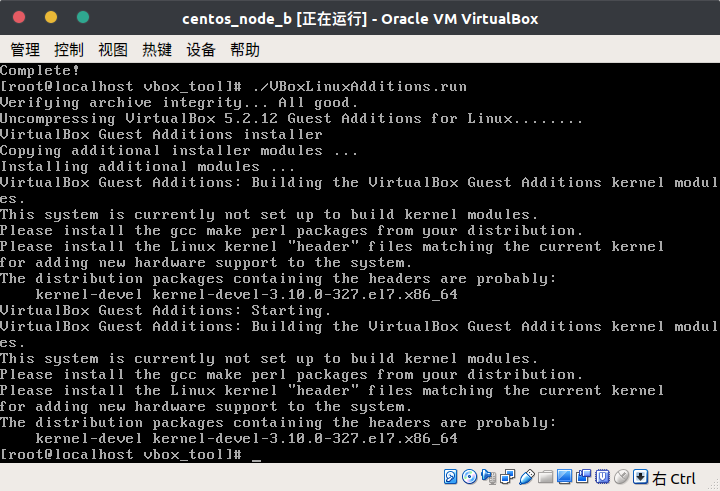Click the mouse integration status icon

pyautogui.click(x=621, y=477)
